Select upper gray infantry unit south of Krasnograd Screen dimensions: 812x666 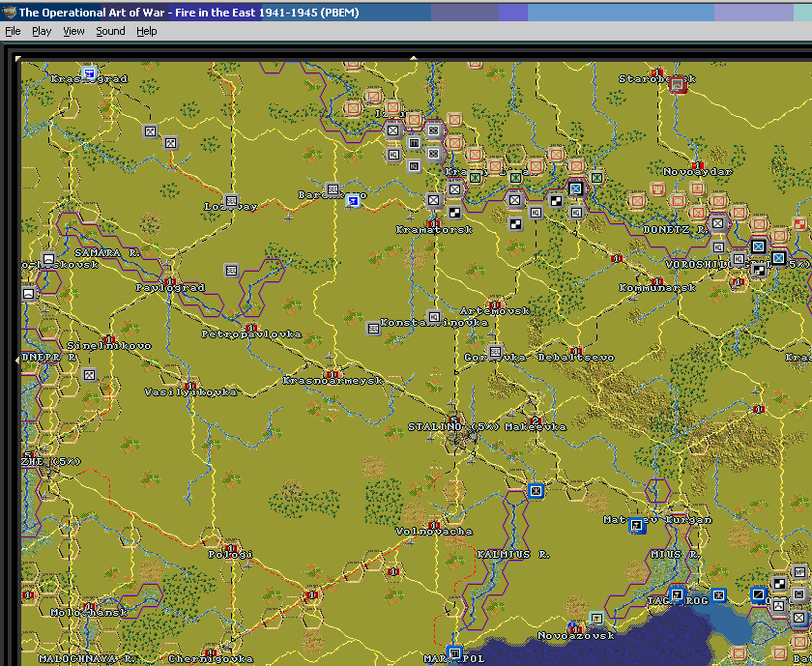pyautogui.click(x=150, y=131)
